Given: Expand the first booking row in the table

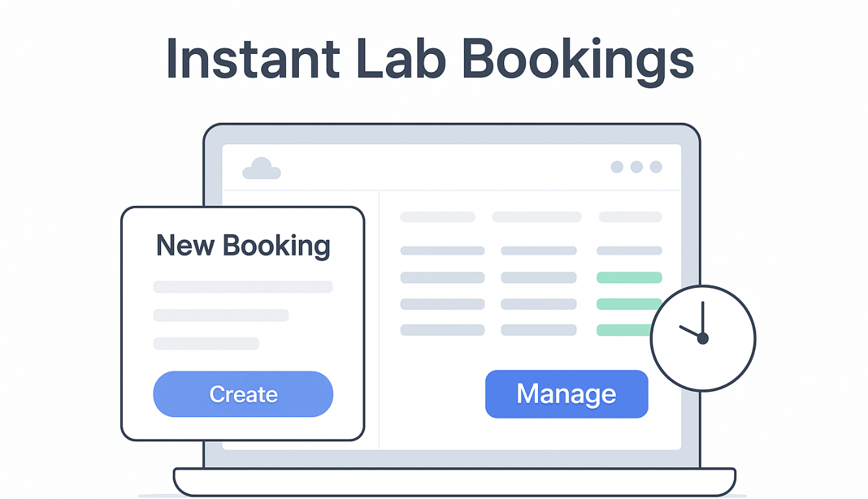Looking at the screenshot, I should [437, 216].
